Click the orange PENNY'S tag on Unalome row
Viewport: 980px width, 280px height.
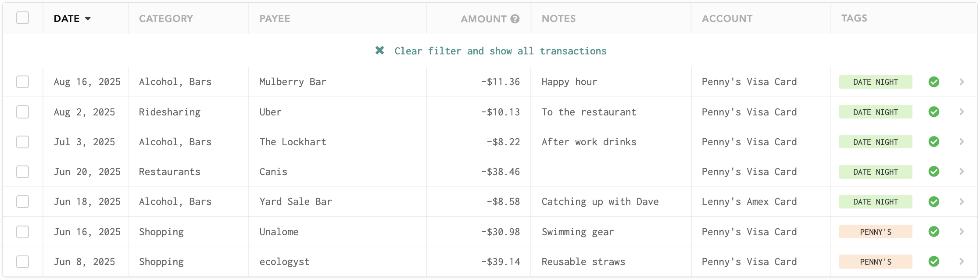875,232
